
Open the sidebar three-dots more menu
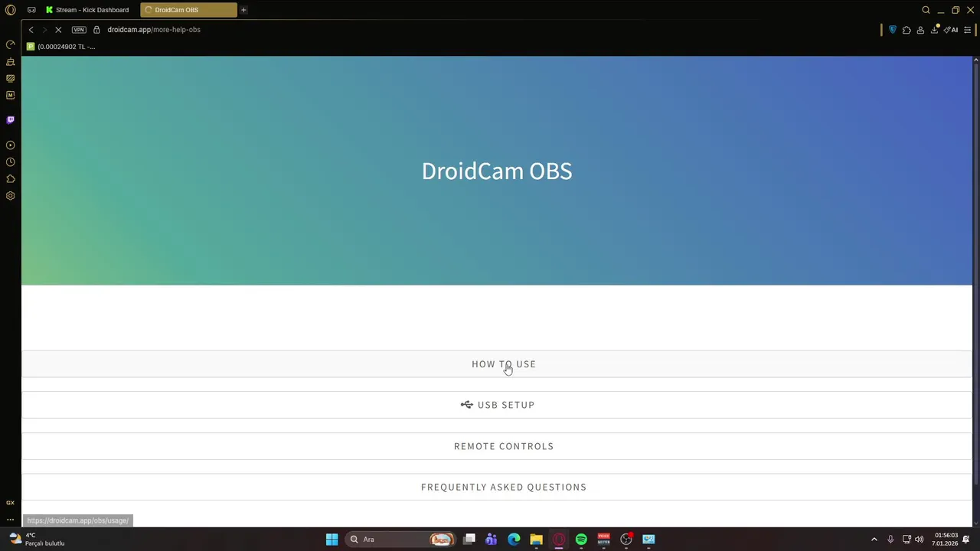click(x=11, y=520)
